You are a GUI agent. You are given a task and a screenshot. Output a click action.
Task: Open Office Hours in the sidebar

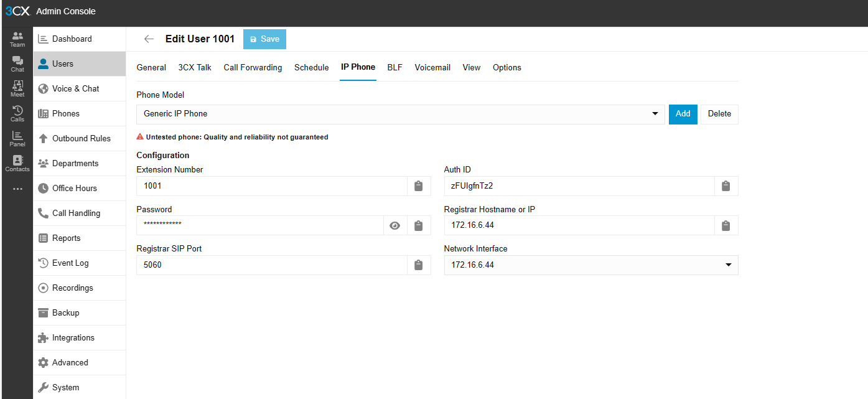(x=80, y=188)
